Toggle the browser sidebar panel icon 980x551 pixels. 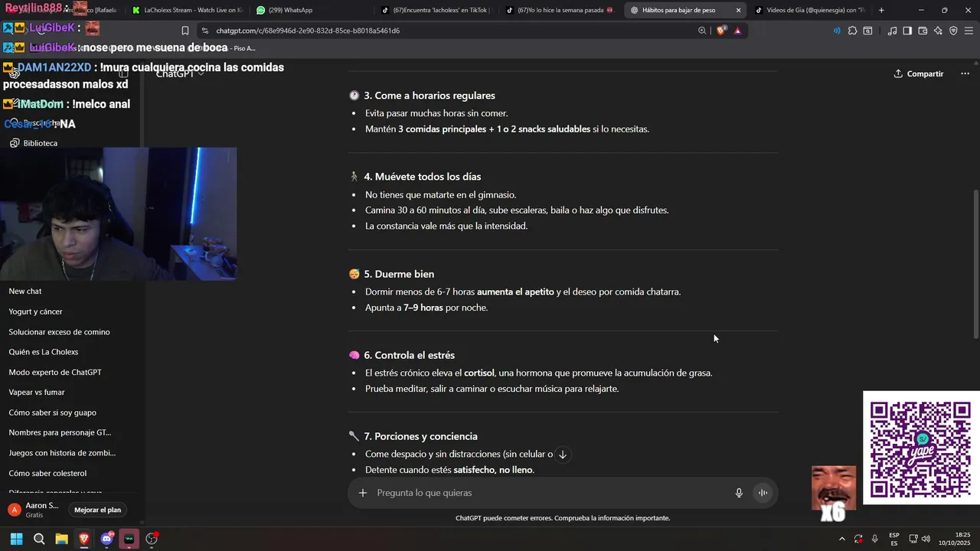click(907, 31)
